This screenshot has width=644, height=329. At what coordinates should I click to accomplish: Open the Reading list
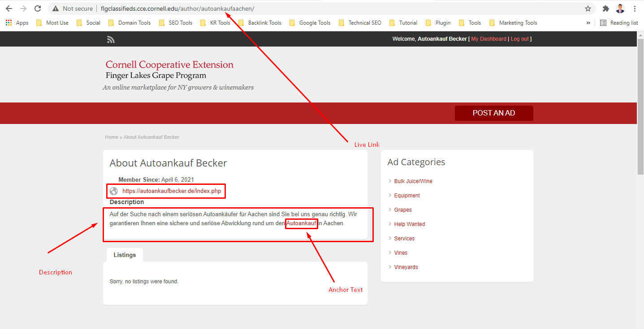(619, 23)
